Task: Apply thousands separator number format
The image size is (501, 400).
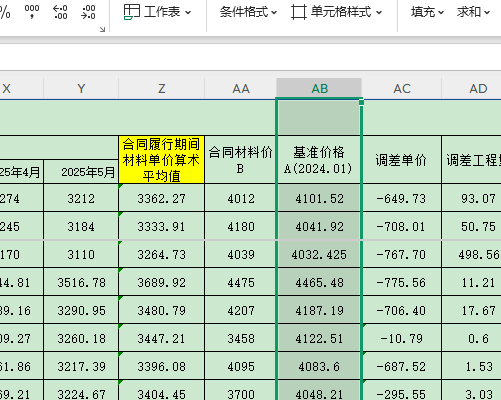Action: (32, 12)
